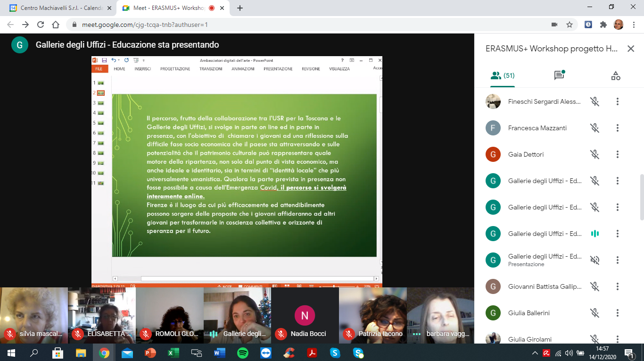The width and height of the screenshot is (644, 361).
Task: Open the activities shapes icon
Action: coord(615,76)
